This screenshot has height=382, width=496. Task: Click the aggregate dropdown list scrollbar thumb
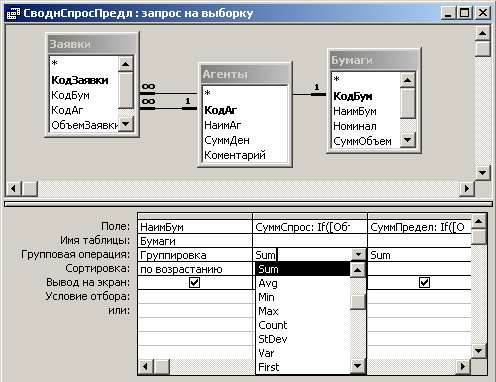(x=358, y=303)
